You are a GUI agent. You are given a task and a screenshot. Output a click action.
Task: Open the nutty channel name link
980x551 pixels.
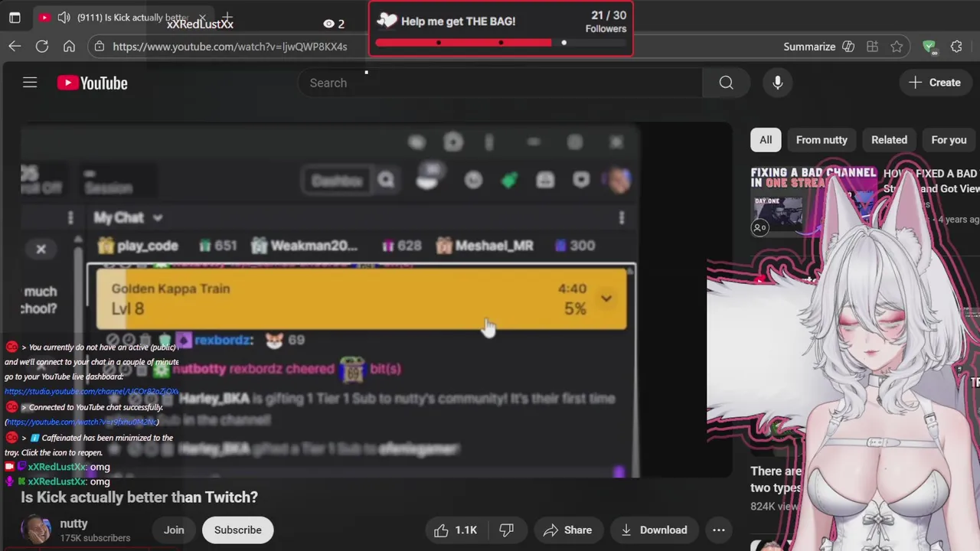[x=74, y=523]
